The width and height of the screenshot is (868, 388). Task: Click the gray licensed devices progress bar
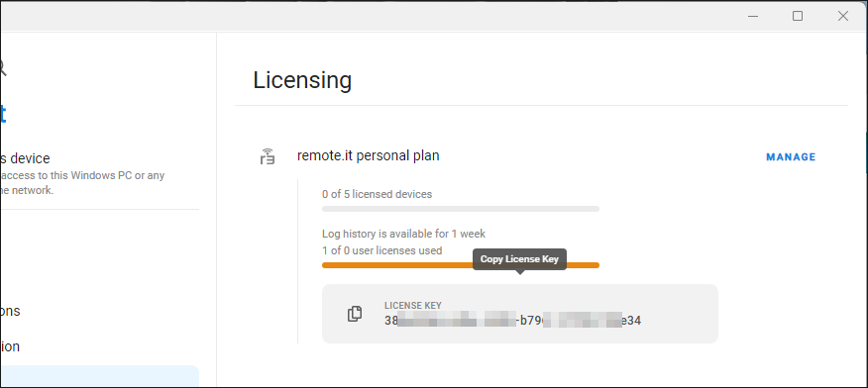pyautogui.click(x=461, y=209)
